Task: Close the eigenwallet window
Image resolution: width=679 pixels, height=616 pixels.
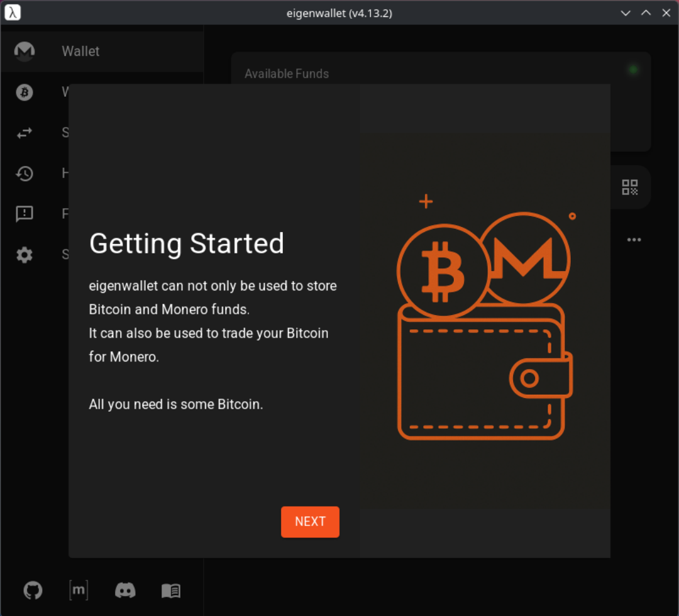Action: [666, 13]
